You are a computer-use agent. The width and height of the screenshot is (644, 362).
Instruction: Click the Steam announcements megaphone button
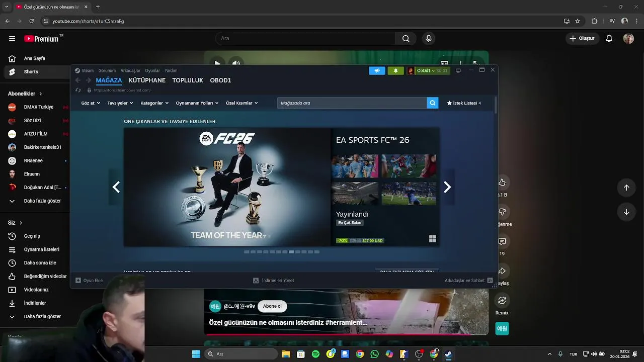click(377, 71)
